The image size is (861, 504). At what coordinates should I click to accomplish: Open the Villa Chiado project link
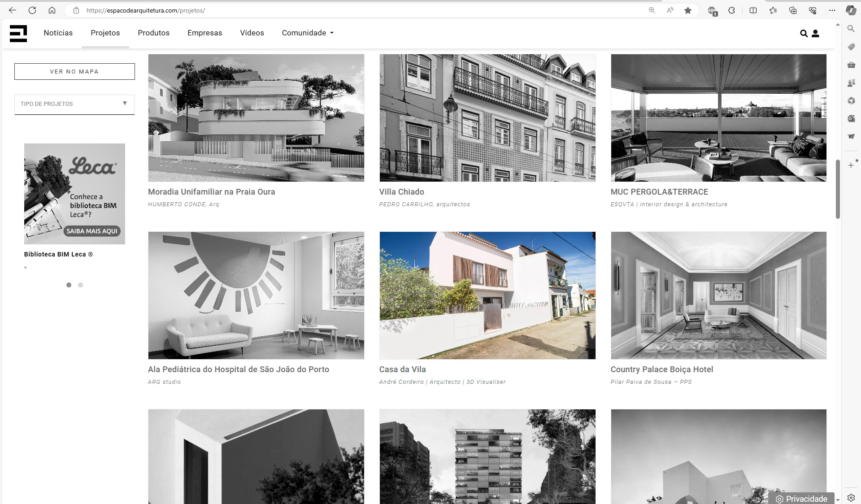coord(401,192)
